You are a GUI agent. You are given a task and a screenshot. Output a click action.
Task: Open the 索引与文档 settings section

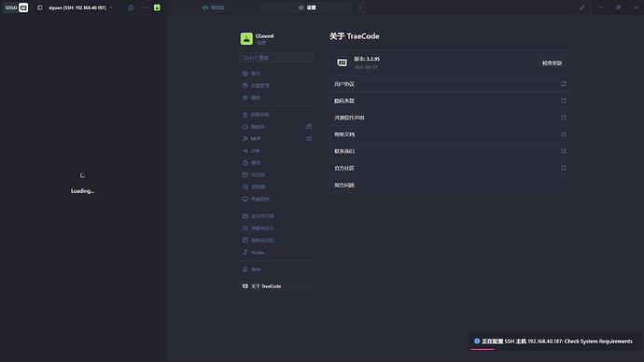(x=277, y=216)
